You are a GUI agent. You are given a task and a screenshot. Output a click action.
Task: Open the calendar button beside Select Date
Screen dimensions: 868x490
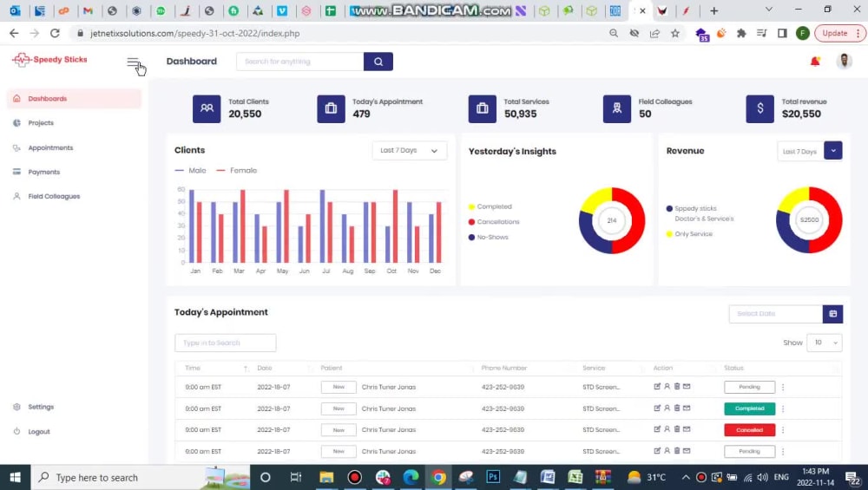click(x=832, y=314)
